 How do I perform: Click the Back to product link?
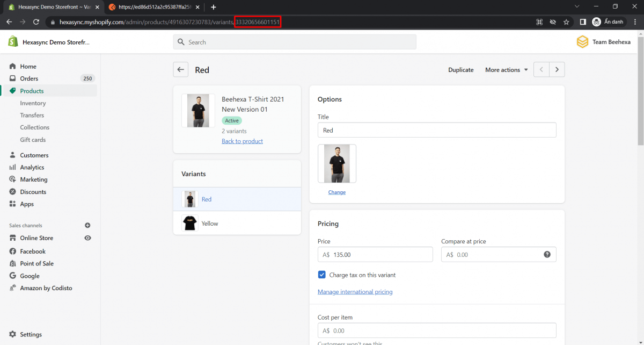[x=242, y=141]
